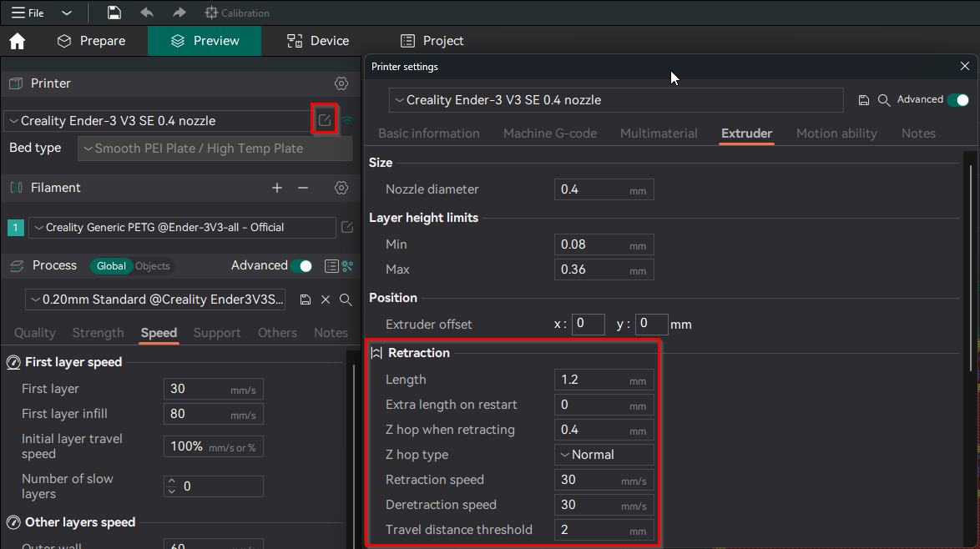Click the home icon

[x=17, y=41]
